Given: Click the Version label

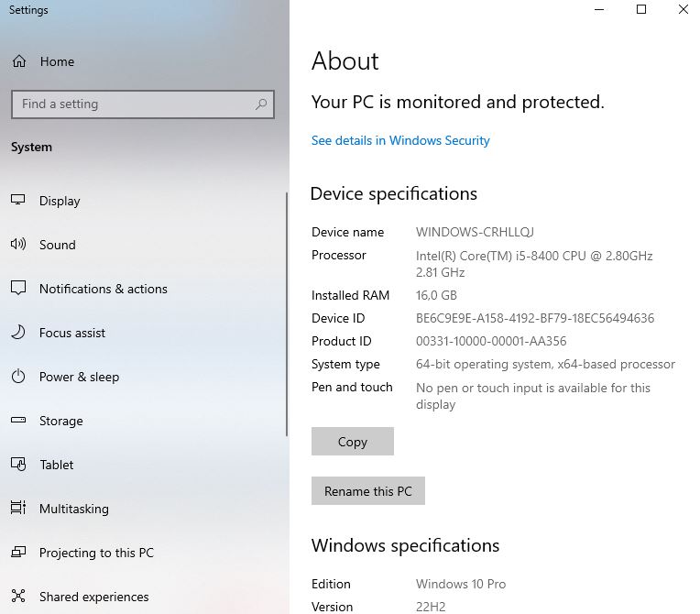Looking at the screenshot, I should (333, 607).
